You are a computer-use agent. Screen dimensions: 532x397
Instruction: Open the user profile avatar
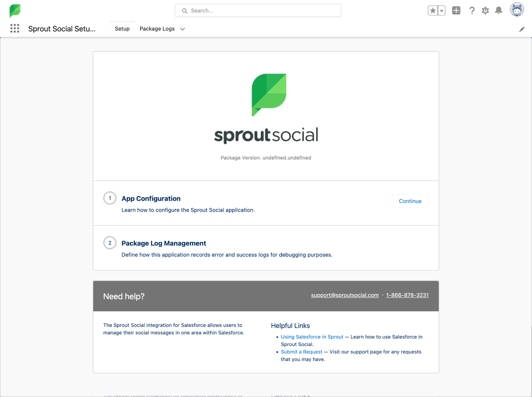pyautogui.click(x=517, y=10)
